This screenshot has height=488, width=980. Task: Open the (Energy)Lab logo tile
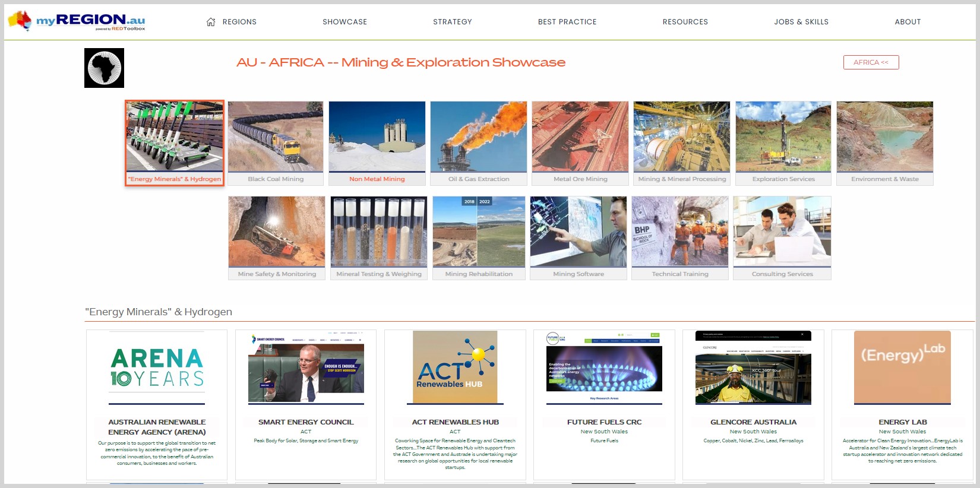coord(902,367)
